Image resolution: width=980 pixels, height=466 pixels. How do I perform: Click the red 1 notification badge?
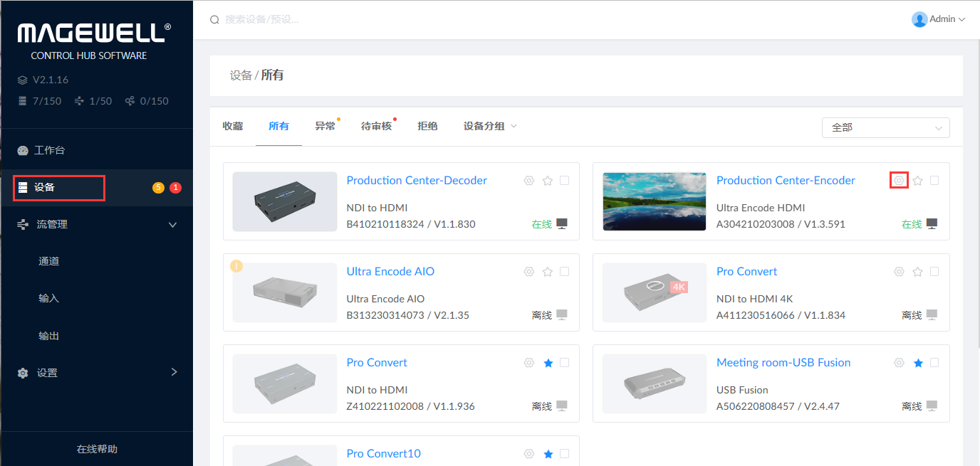tap(176, 188)
